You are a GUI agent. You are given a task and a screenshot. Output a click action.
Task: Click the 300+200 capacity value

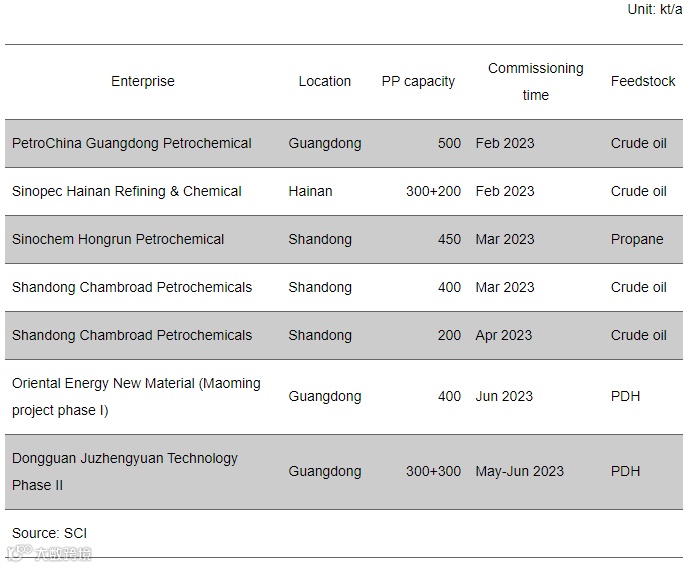tap(433, 191)
